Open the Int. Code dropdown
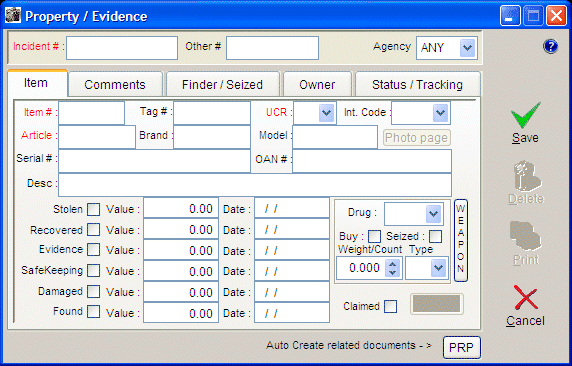Viewport: 572px width, 366px height. point(441,113)
